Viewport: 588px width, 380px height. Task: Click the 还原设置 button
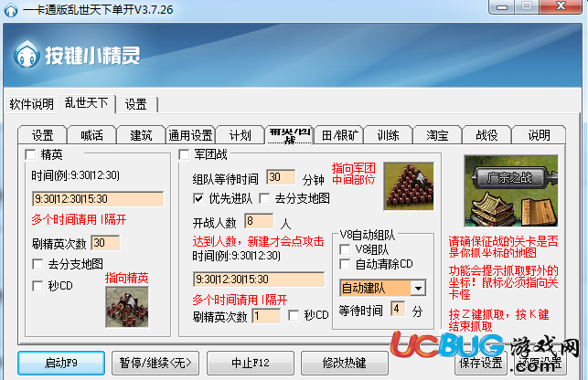click(540, 363)
